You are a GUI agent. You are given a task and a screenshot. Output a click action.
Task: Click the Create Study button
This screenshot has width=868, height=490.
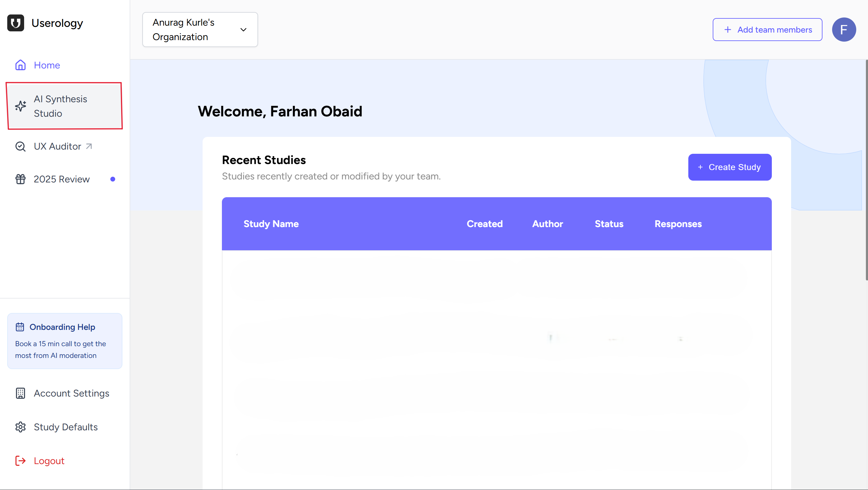[x=730, y=167]
